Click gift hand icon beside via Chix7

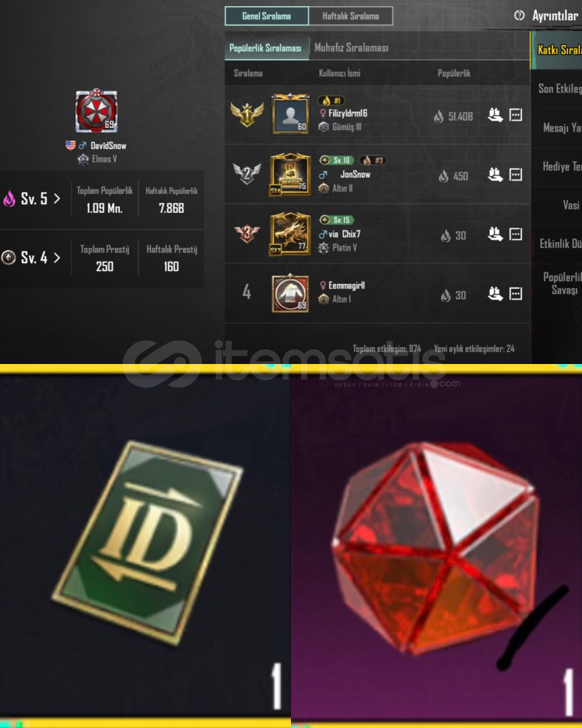495,234
